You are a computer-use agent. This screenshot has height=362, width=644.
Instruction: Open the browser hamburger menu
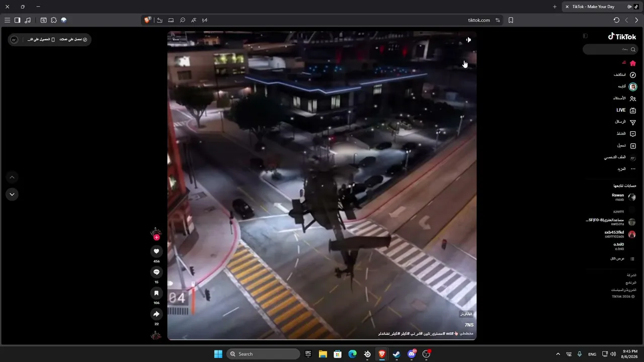click(7, 20)
